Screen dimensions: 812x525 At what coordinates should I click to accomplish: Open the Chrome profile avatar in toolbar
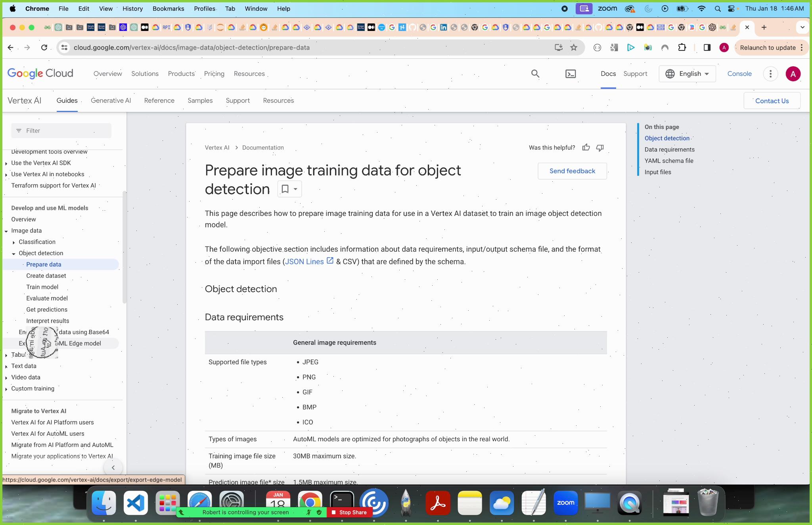pos(724,48)
